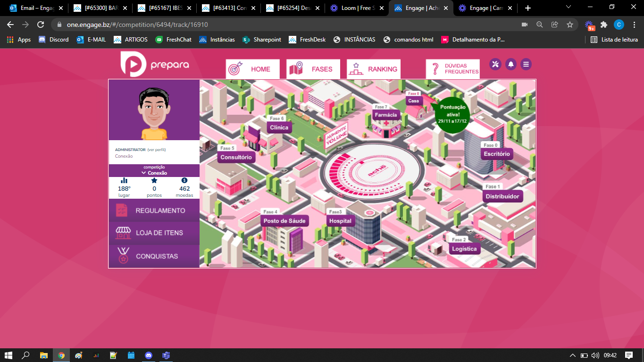The image size is (644, 362).
Task: Click the ver perfil link
Action: [157, 150]
